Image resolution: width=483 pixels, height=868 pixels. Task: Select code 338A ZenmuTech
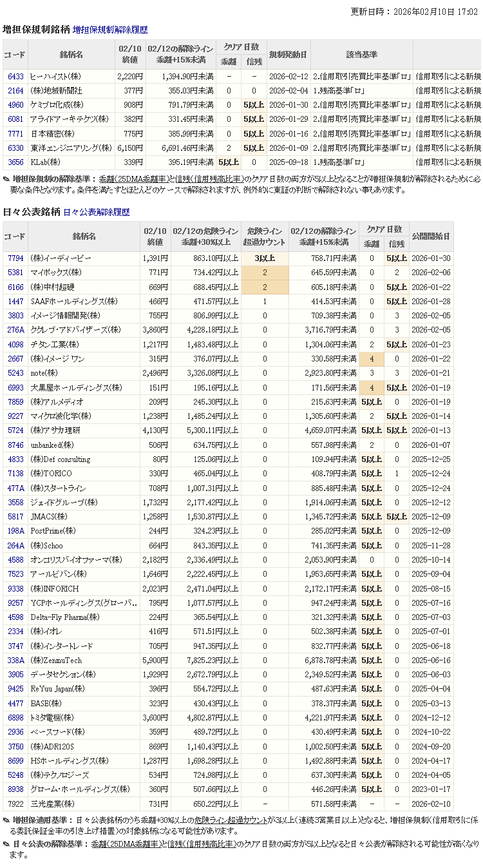click(x=15, y=661)
